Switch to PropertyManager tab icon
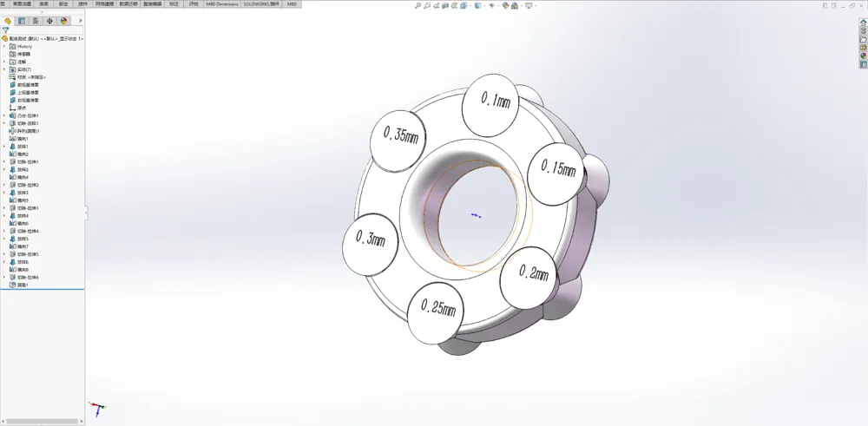Screen dimensions: 868x426 click(x=22, y=21)
